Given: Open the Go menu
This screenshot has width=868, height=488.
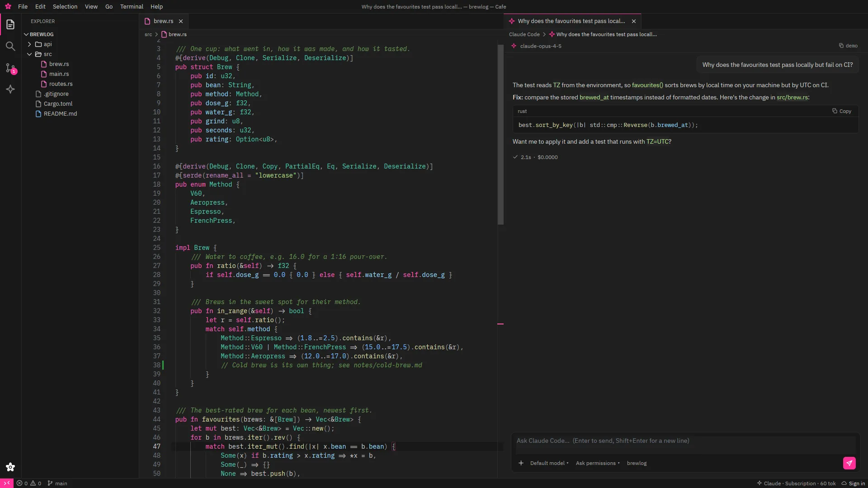Looking at the screenshot, I should 109,6.
